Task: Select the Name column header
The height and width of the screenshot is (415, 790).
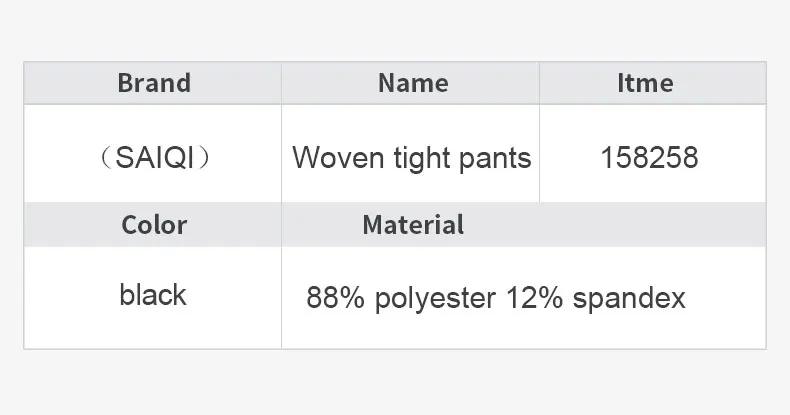Action: tap(412, 83)
